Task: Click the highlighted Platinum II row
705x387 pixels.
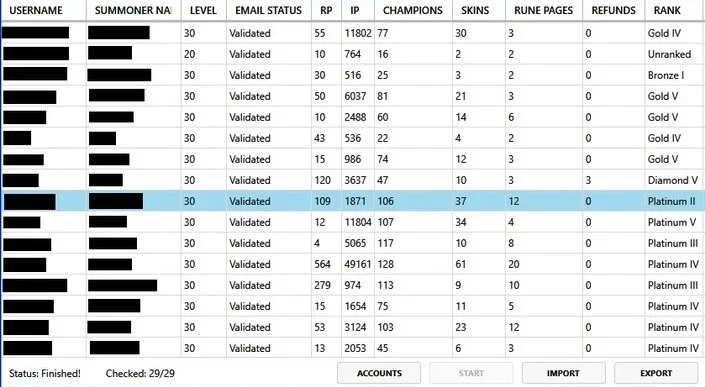Action: pos(352,201)
